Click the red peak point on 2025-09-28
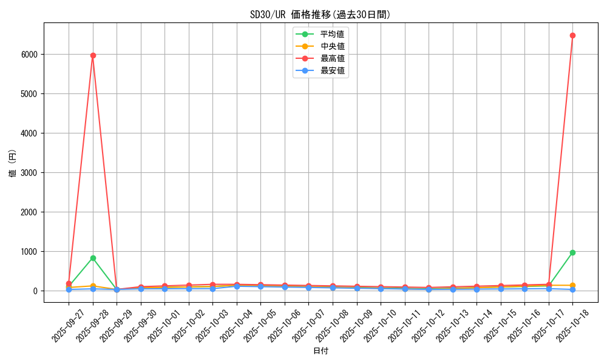The width and height of the screenshot is (607, 364). point(93,55)
